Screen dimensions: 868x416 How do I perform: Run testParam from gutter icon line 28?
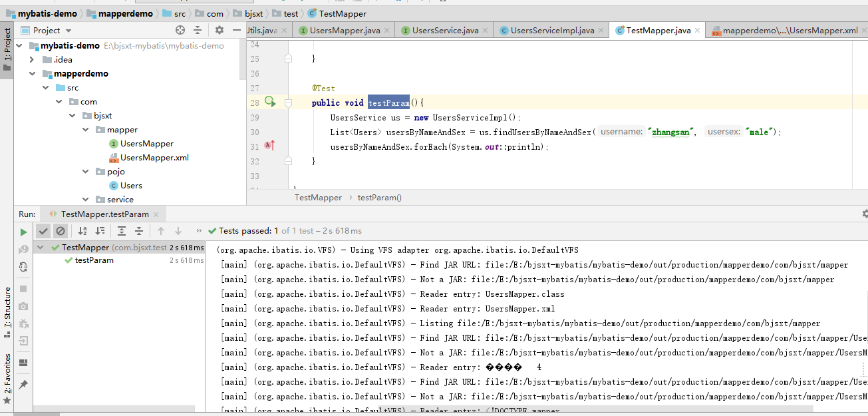(269, 102)
